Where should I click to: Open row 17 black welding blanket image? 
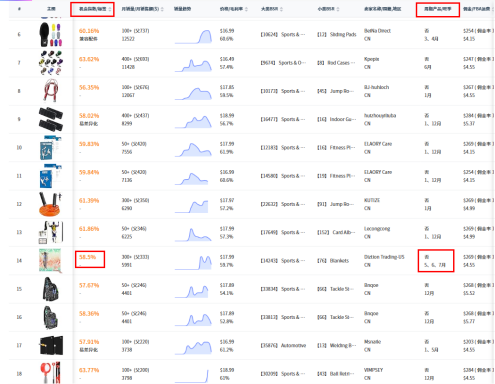51,345
